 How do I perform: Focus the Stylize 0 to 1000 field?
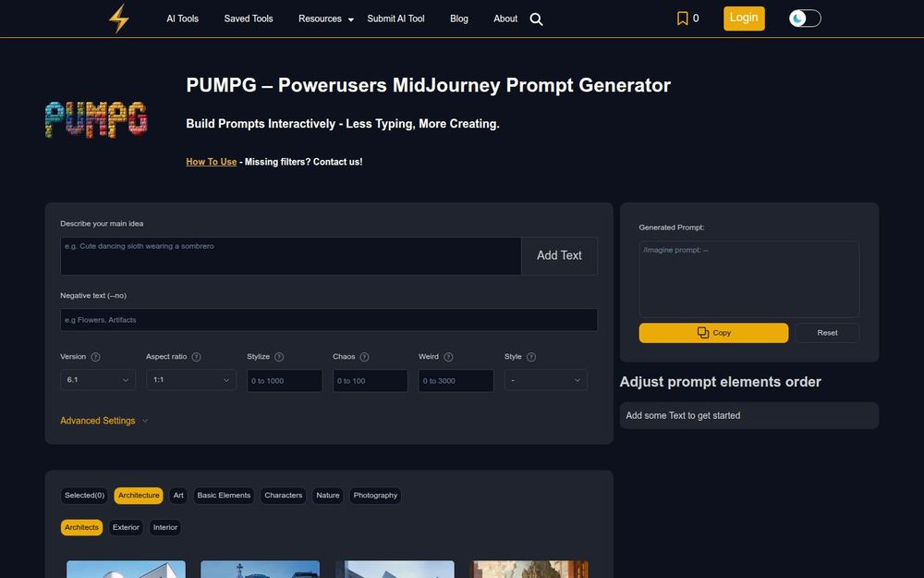coord(285,380)
